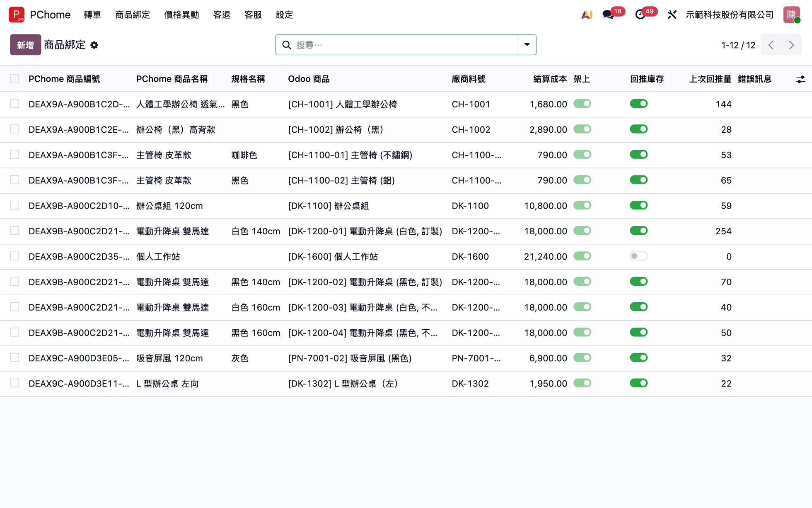Open the 1-12 / 12 pager range
This screenshot has height=508, width=812.
pyautogui.click(x=738, y=45)
